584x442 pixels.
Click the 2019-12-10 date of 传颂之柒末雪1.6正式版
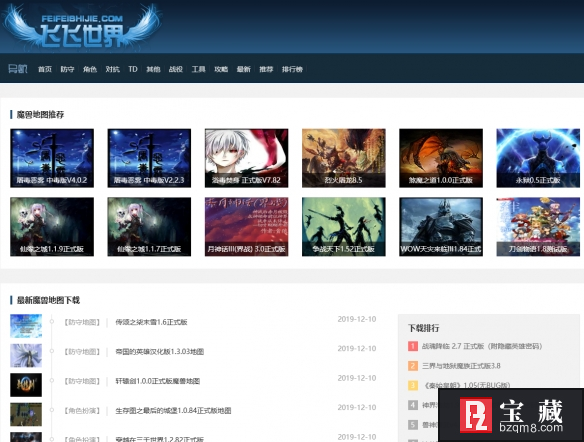[x=357, y=319]
